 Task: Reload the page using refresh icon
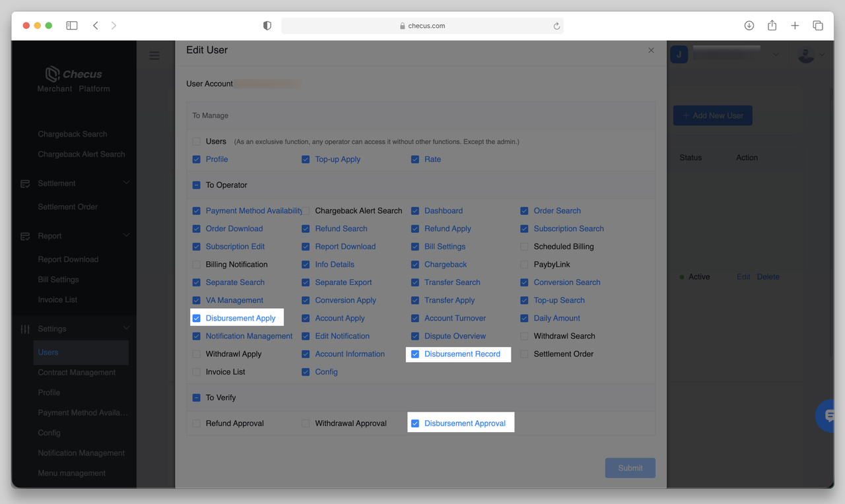[557, 26]
